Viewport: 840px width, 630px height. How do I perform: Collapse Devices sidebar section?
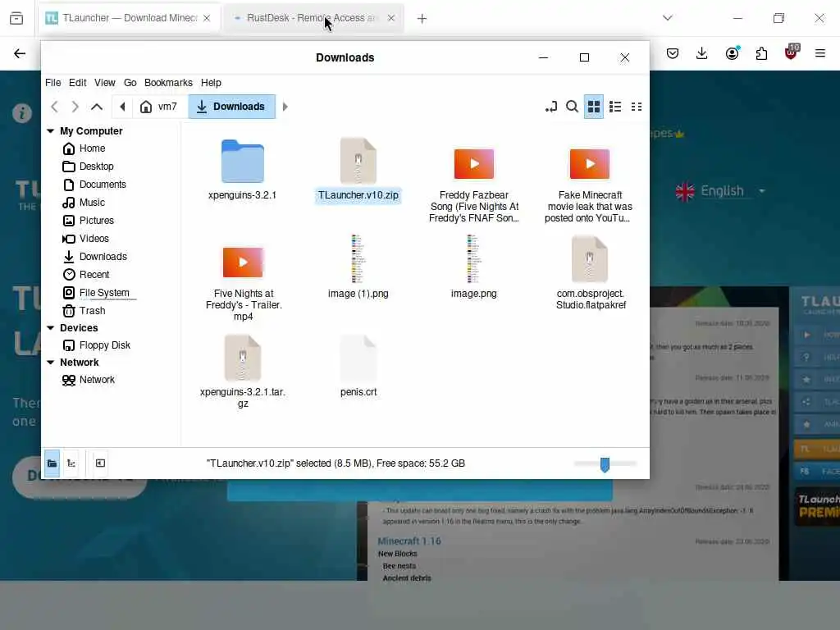click(x=50, y=327)
